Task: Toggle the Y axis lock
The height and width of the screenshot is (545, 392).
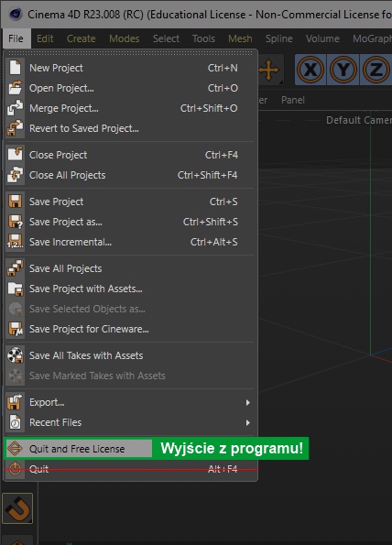Action: pyautogui.click(x=343, y=70)
